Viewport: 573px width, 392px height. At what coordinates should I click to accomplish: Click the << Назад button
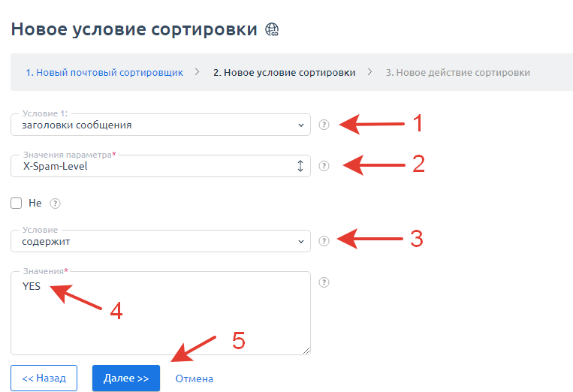(44, 378)
